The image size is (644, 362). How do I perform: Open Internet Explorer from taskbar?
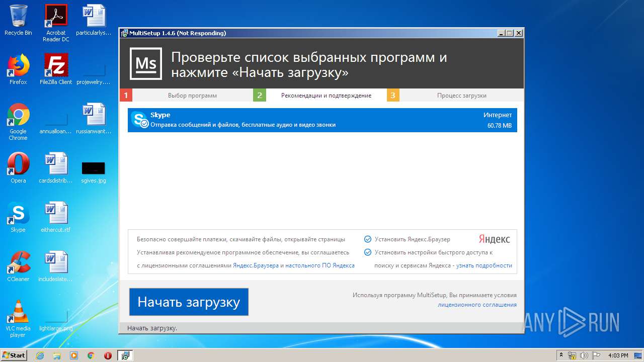[40, 355]
